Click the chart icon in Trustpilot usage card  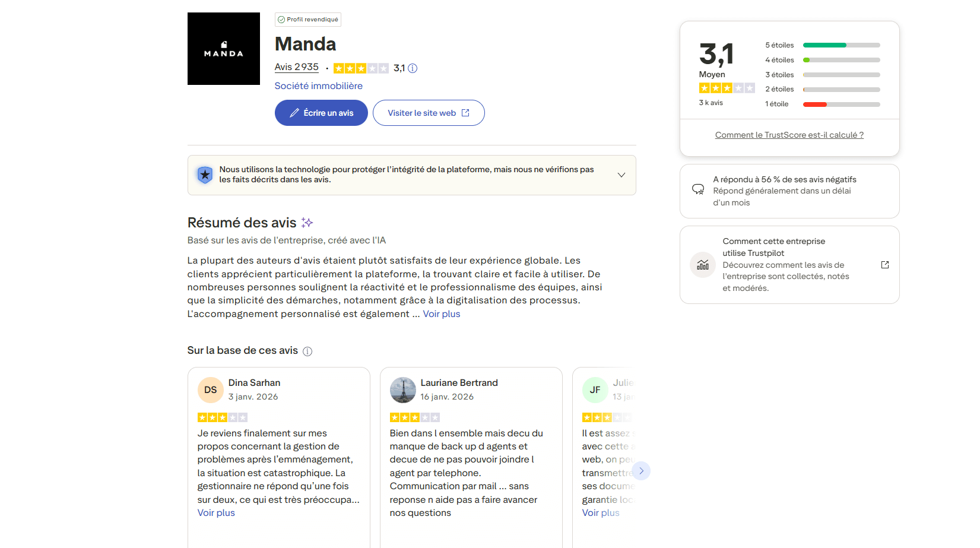coord(703,265)
